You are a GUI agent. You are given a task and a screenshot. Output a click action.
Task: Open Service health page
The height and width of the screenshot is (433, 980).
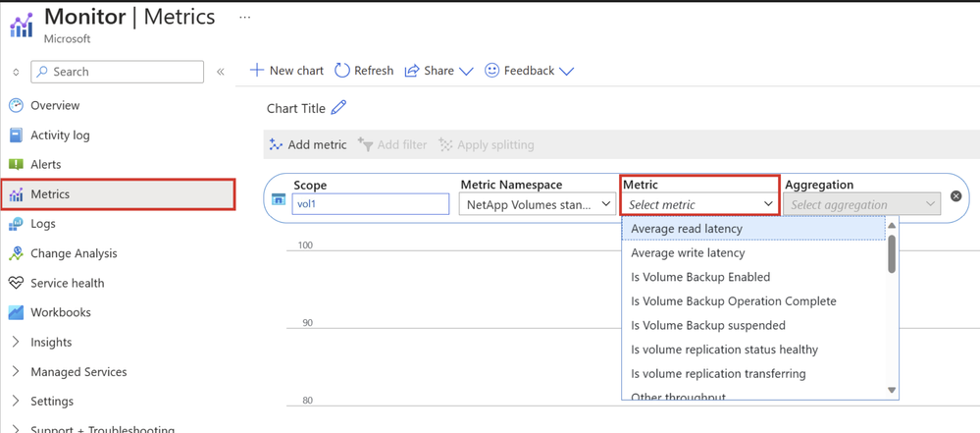click(x=68, y=284)
